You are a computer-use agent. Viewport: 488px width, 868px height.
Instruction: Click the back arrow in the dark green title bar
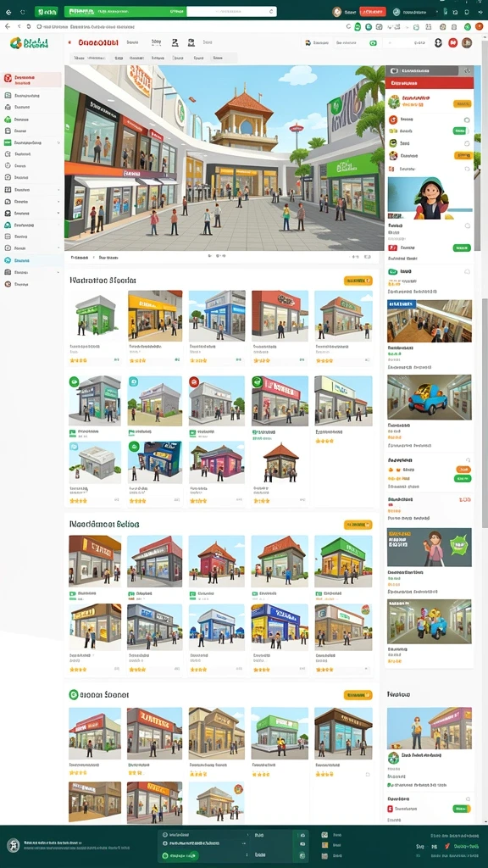[8, 12]
